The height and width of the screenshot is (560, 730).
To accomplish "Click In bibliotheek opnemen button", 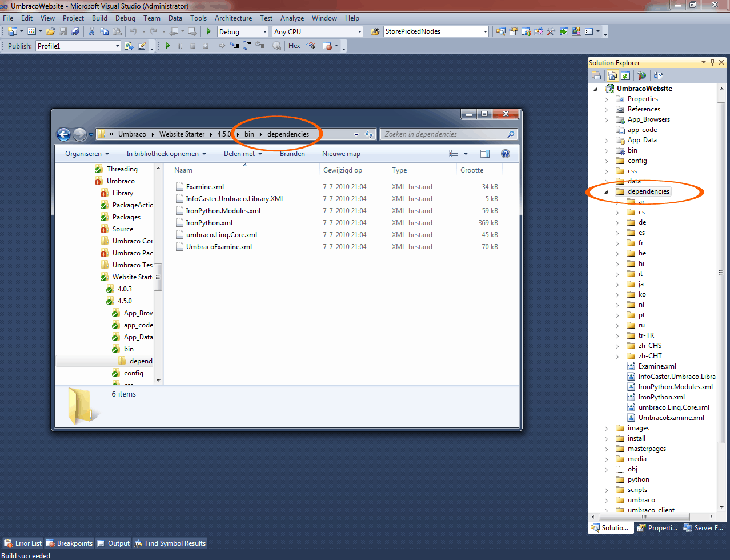I will pos(166,154).
